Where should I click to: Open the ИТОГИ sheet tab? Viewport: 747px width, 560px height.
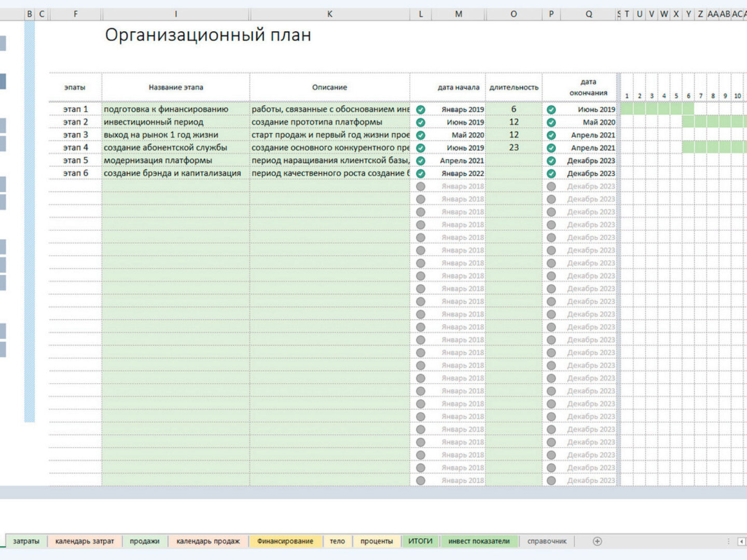[x=420, y=541]
